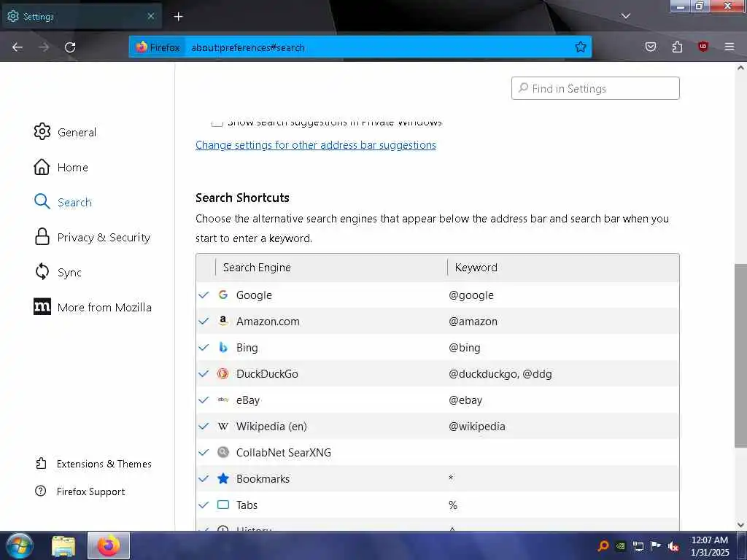Uncheck the Amazon.com search shortcut

click(204, 321)
